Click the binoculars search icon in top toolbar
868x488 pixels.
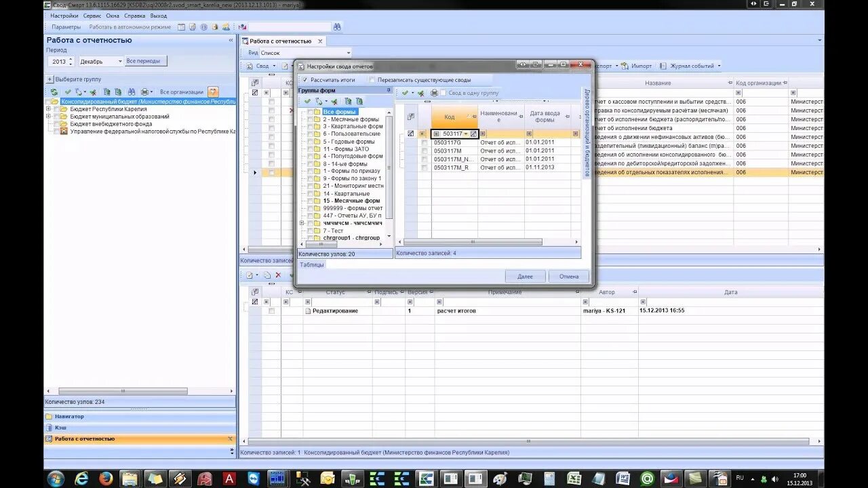[x=337, y=27]
